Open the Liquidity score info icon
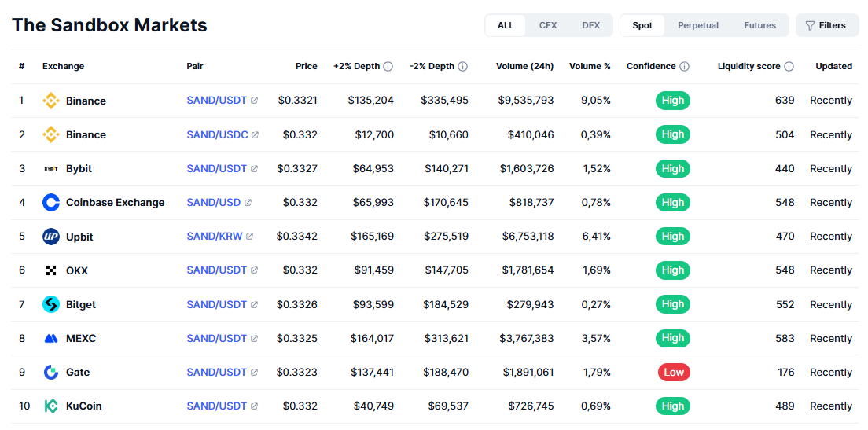 [789, 66]
